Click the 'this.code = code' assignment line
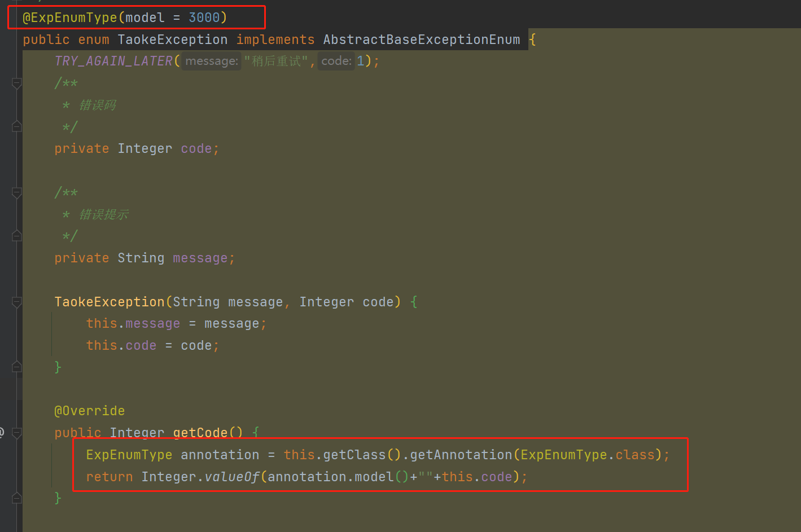 (152, 345)
